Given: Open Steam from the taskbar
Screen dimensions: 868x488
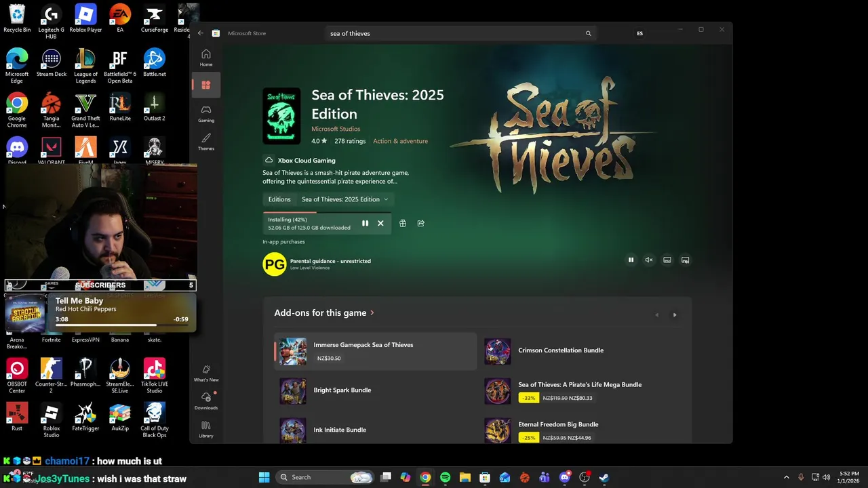Looking at the screenshot, I should (604, 477).
